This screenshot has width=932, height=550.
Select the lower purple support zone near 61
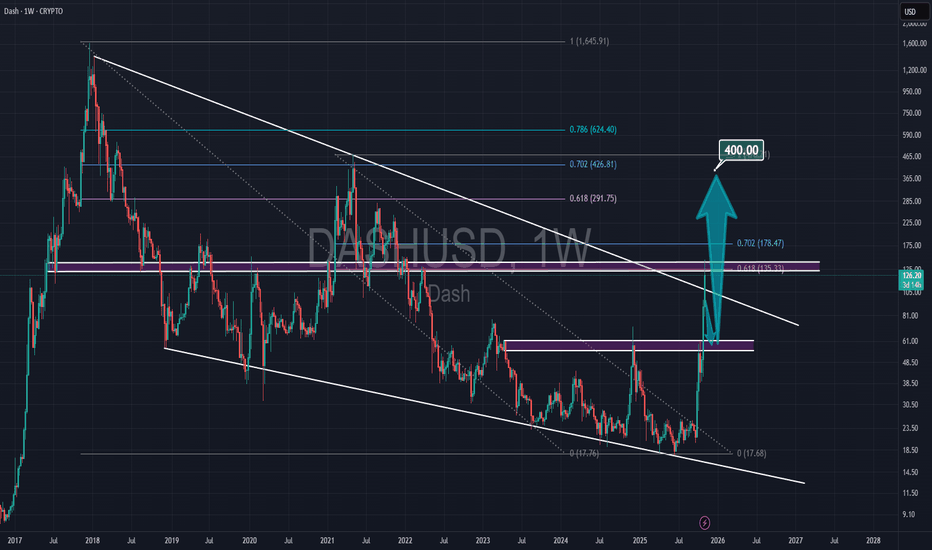pos(630,345)
